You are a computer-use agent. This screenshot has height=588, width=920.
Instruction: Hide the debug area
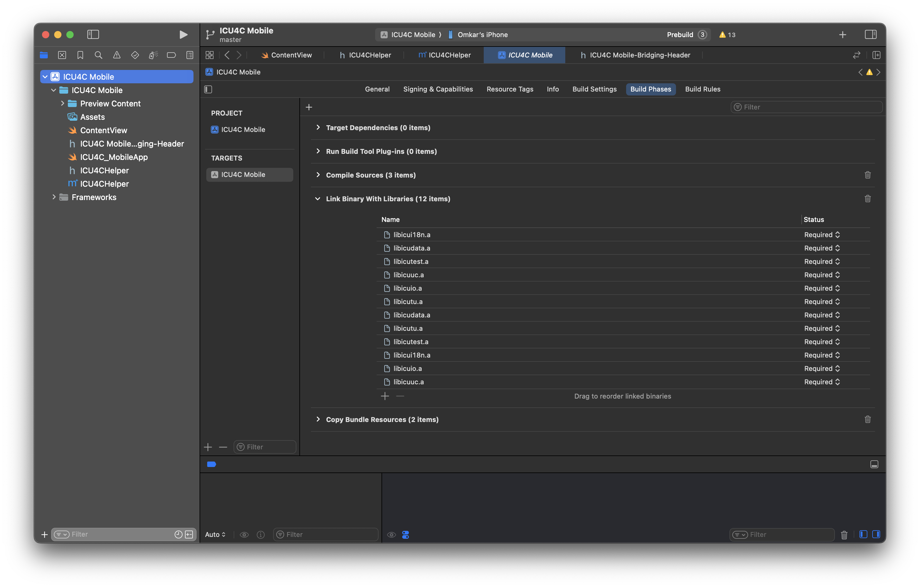874,464
